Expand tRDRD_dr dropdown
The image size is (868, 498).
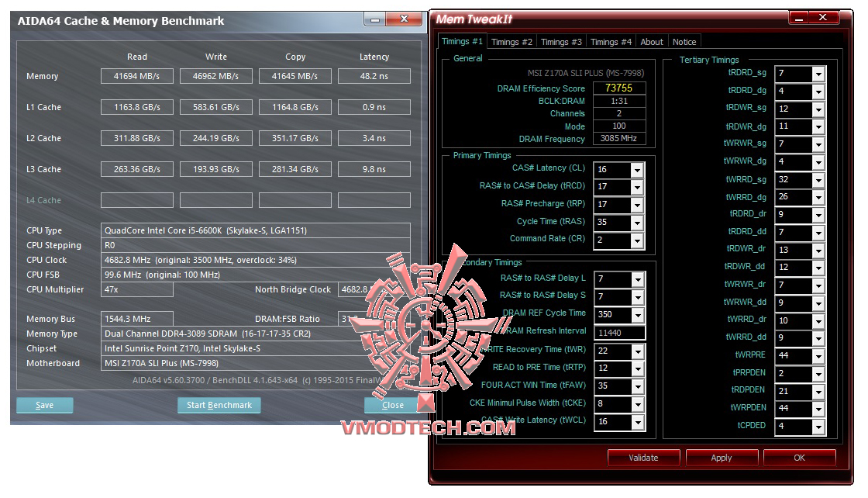(818, 215)
